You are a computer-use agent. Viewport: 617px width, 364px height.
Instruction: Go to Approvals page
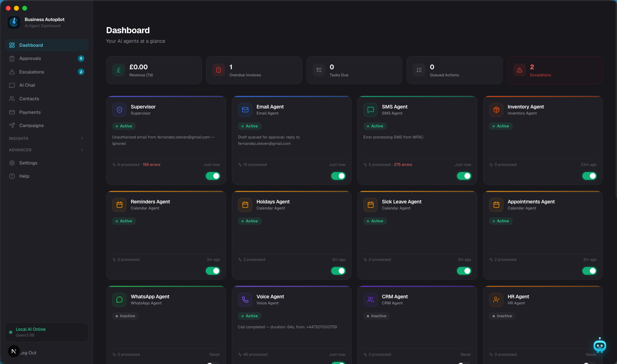(47, 59)
